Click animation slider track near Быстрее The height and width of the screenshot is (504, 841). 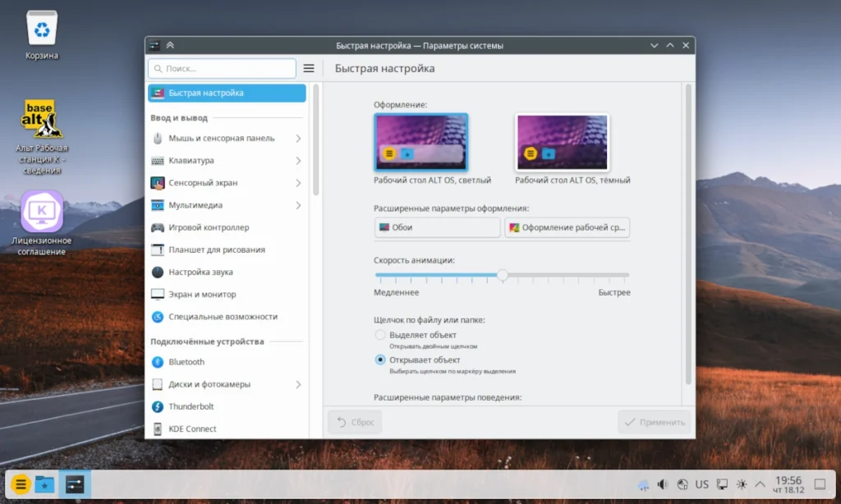(x=617, y=275)
